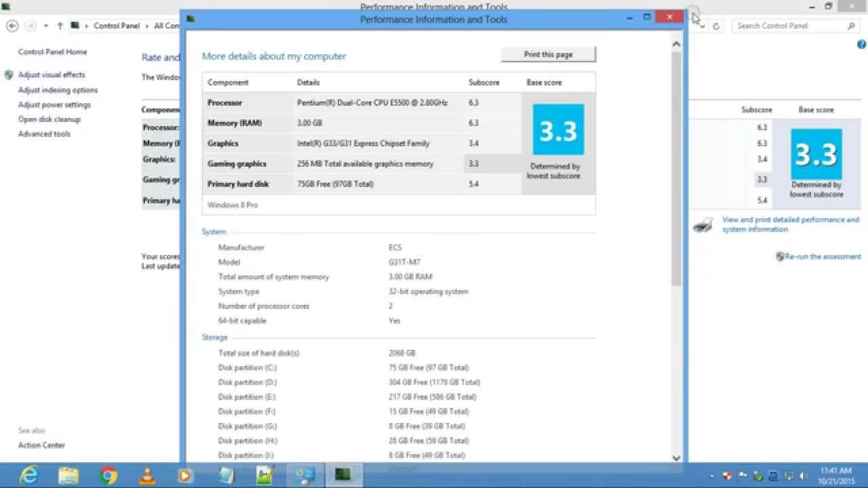This screenshot has width=868, height=488.
Task: Switch to the Performance Information taskbar button
Action: coord(343,476)
